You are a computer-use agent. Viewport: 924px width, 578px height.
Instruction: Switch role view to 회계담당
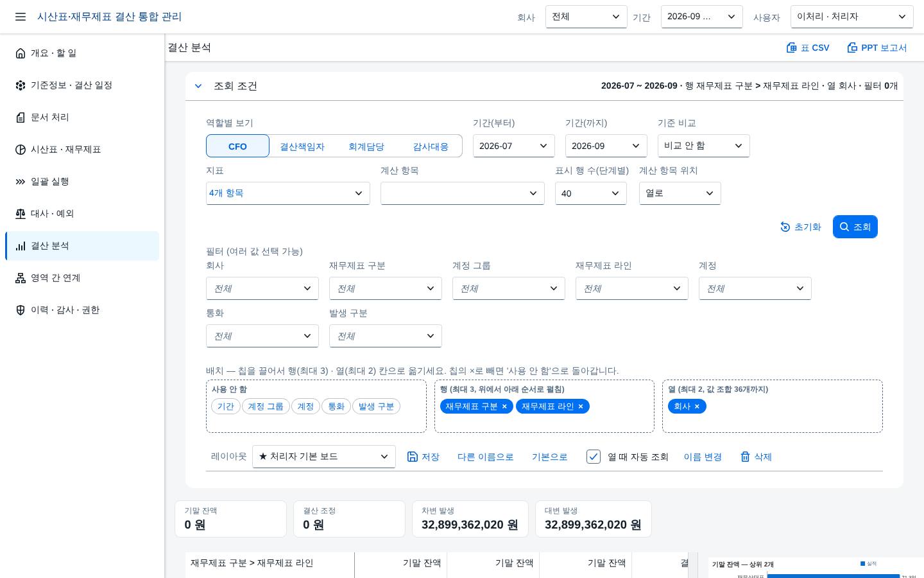tap(366, 146)
